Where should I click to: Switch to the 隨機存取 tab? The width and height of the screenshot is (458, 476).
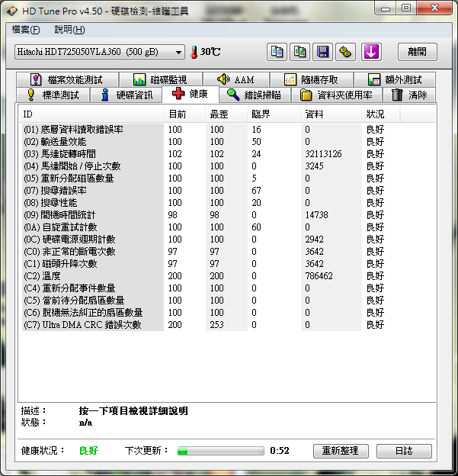pyautogui.click(x=312, y=80)
